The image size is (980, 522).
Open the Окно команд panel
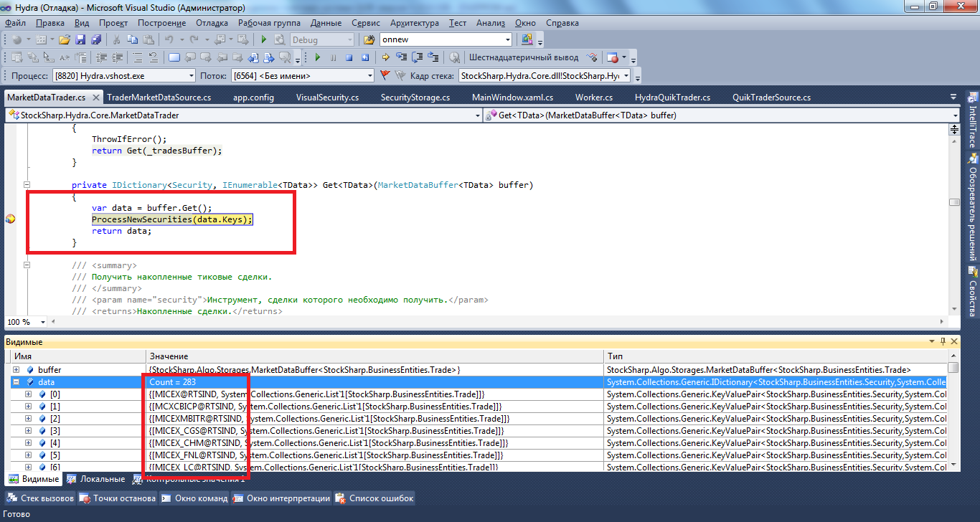[x=194, y=498]
